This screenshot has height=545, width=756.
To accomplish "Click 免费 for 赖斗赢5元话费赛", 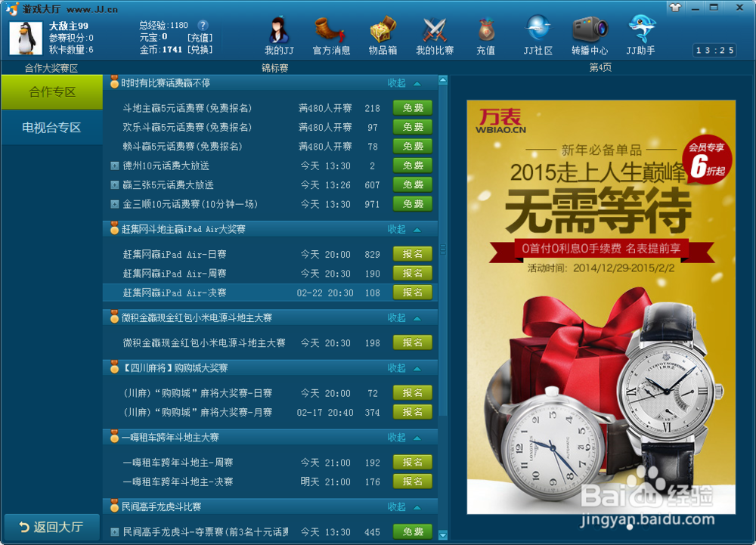I will [x=413, y=146].
